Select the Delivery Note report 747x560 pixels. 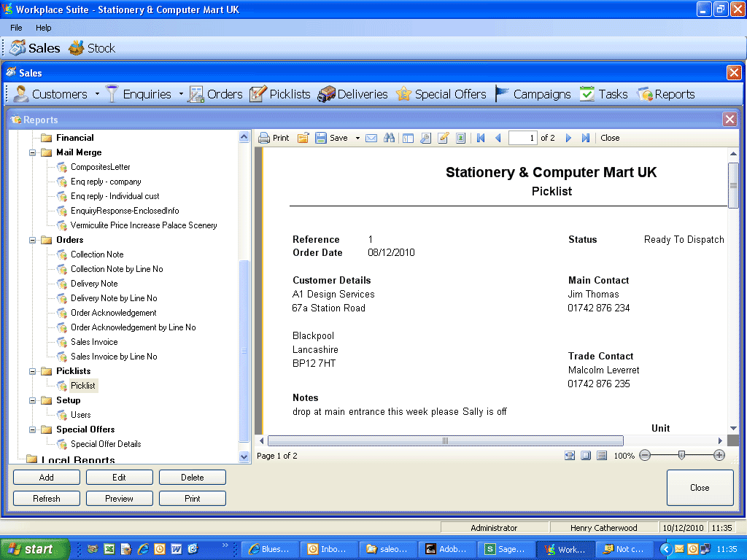pyautogui.click(x=94, y=284)
